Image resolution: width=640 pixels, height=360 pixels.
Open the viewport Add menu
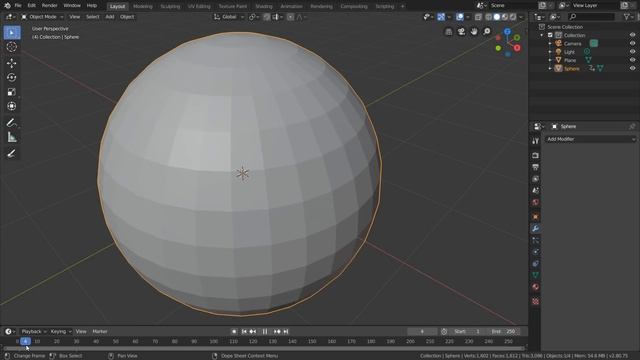[110, 17]
